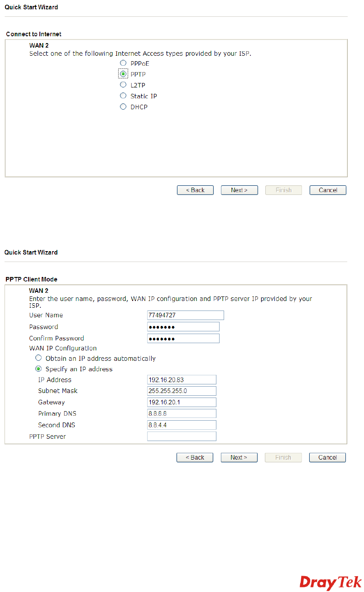
Task: Focus the User Name field
Action: (186, 315)
